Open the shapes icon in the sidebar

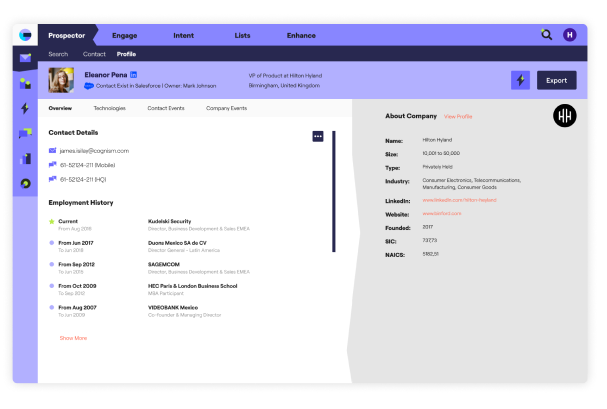coord(25,83)
